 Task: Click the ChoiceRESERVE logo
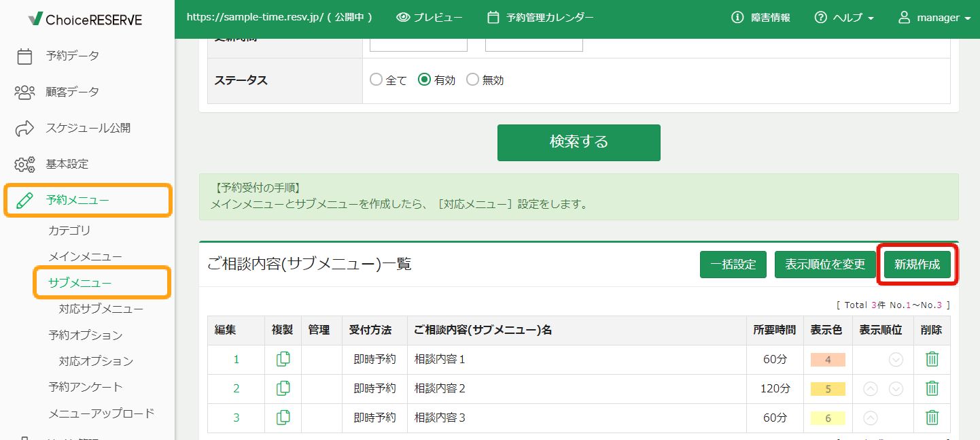[x=86, y=20]
